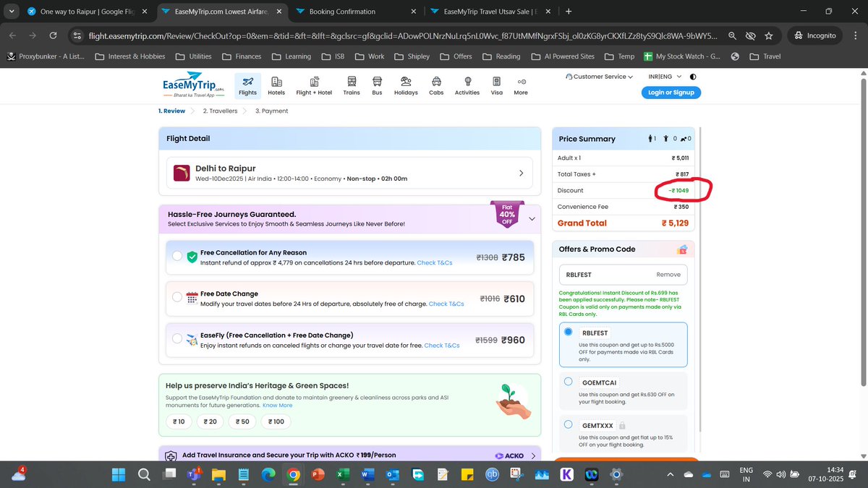Expand Delhi to Raipur flight details chevron

tap(522, 173)
